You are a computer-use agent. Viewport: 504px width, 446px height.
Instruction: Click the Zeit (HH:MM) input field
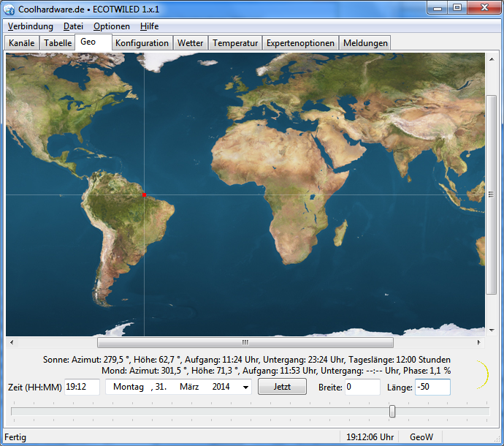coord(82,387)
